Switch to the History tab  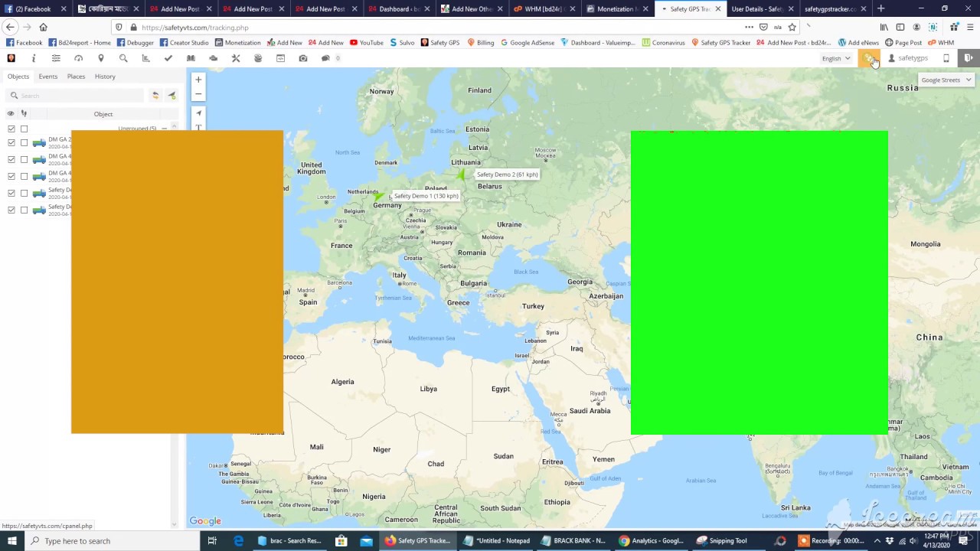point(105,77)
